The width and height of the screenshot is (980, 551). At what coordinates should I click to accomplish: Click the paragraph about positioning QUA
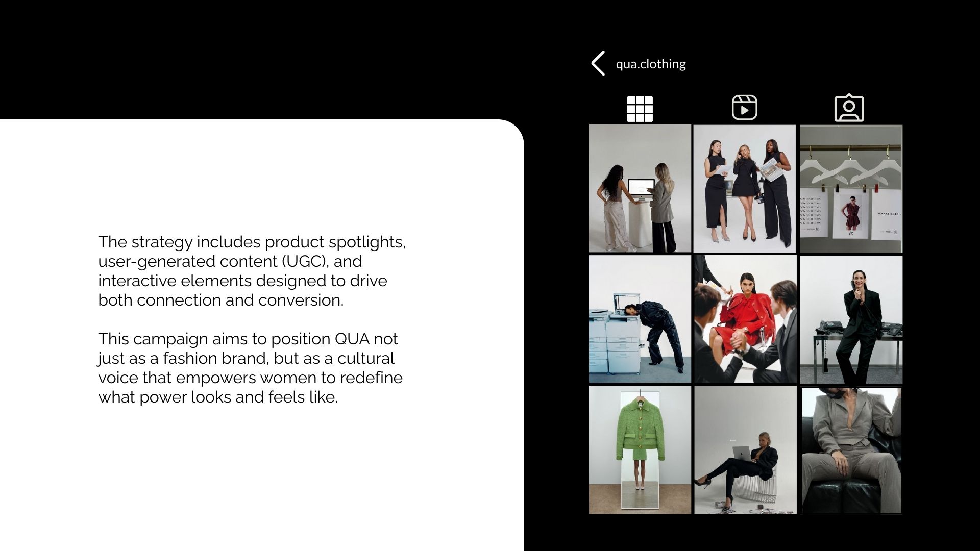[x=250, y=368]
